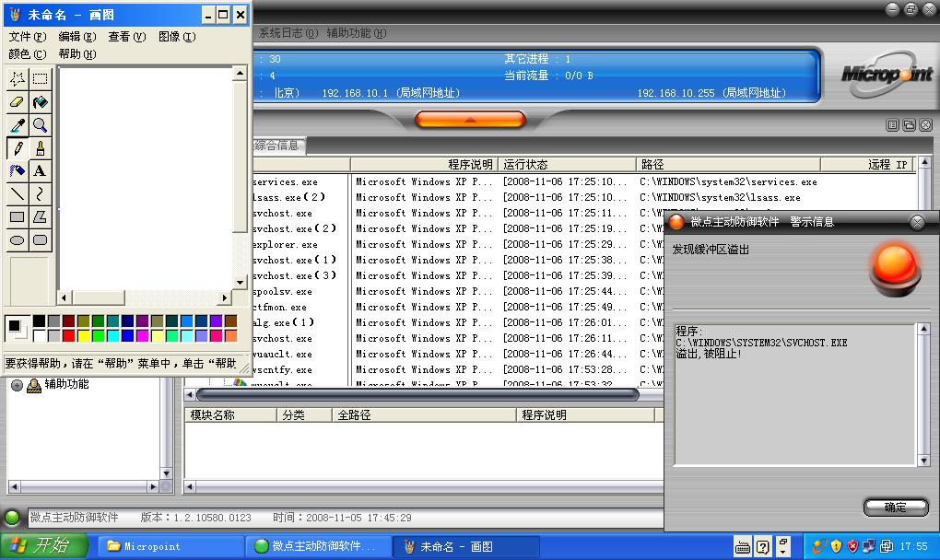Click 确定 in the warning dialog
This screenshot has width=940, height=560.
pos(896,507)
